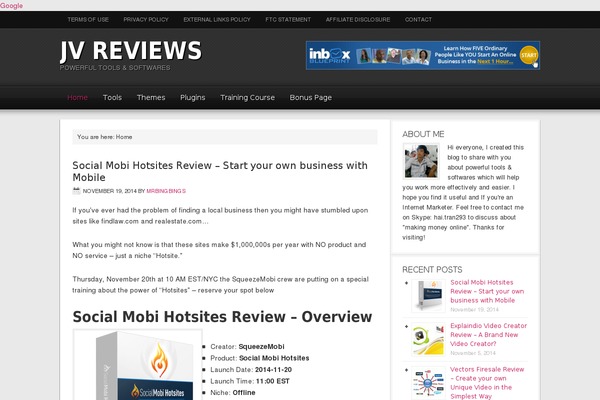Click the Explaindio recent post thumbnail
Image resolution: width=600 pixels, height=400 pixels.
(429, 339)
